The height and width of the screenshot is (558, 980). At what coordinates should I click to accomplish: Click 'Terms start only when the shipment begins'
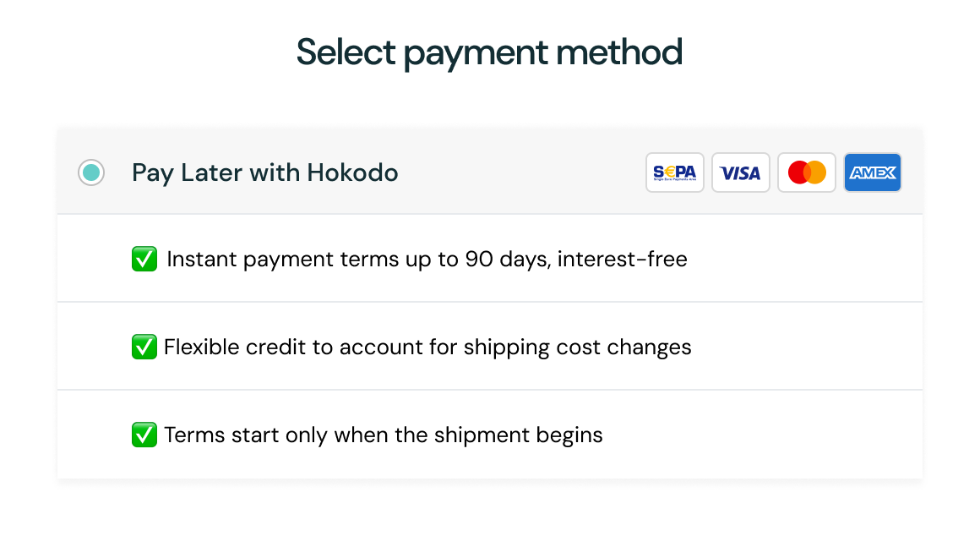point(383,435)
